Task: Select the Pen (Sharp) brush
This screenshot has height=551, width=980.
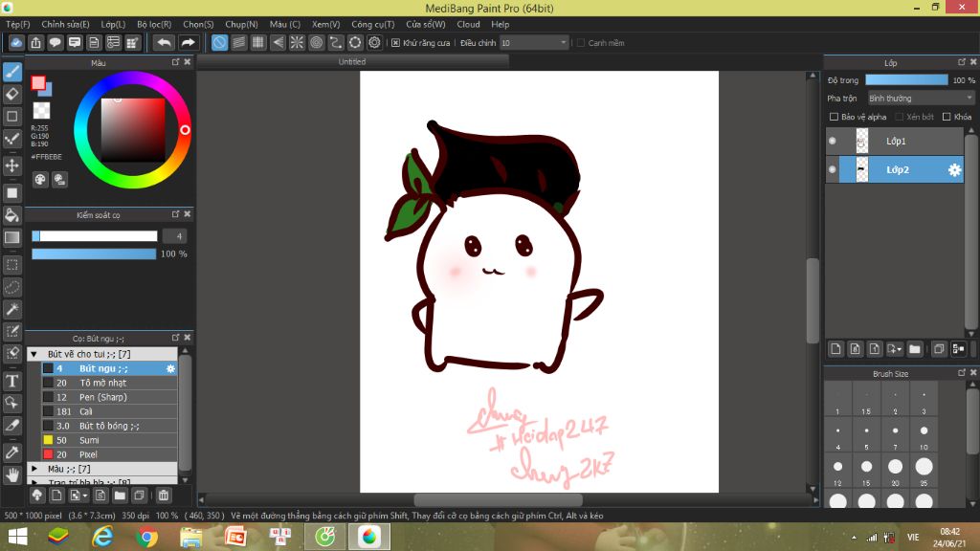Action: [109, 397]
